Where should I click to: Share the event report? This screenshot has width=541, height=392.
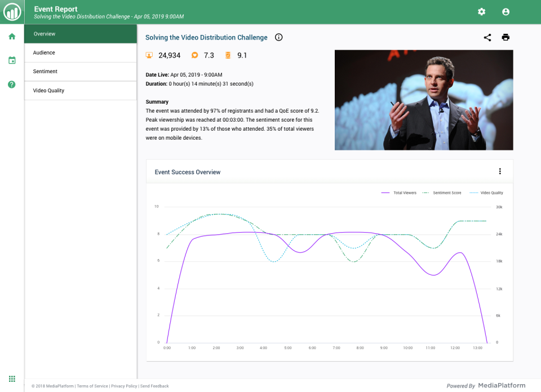pos(487,37)
